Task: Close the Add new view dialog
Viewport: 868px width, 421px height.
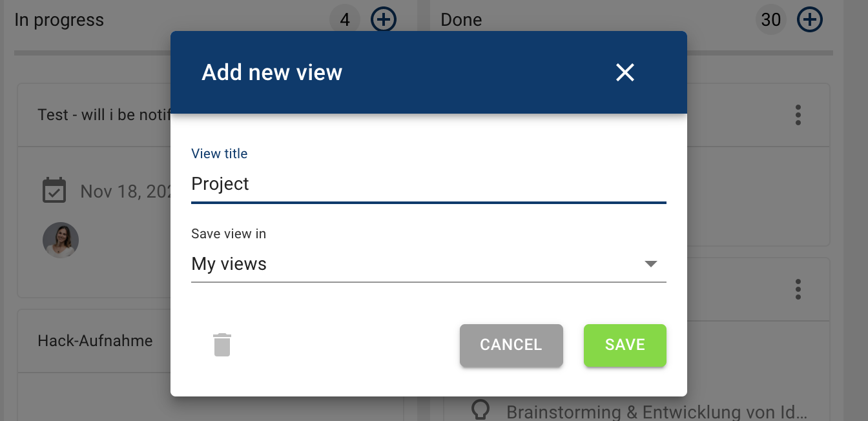Action: coord(625,72)
